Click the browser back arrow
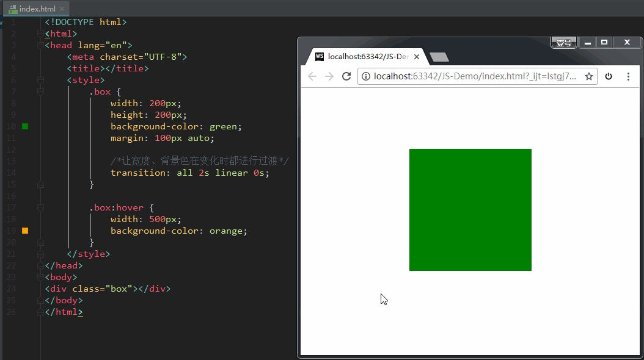The height and width of the screenshot is (360, 644). tap(312, 76)
